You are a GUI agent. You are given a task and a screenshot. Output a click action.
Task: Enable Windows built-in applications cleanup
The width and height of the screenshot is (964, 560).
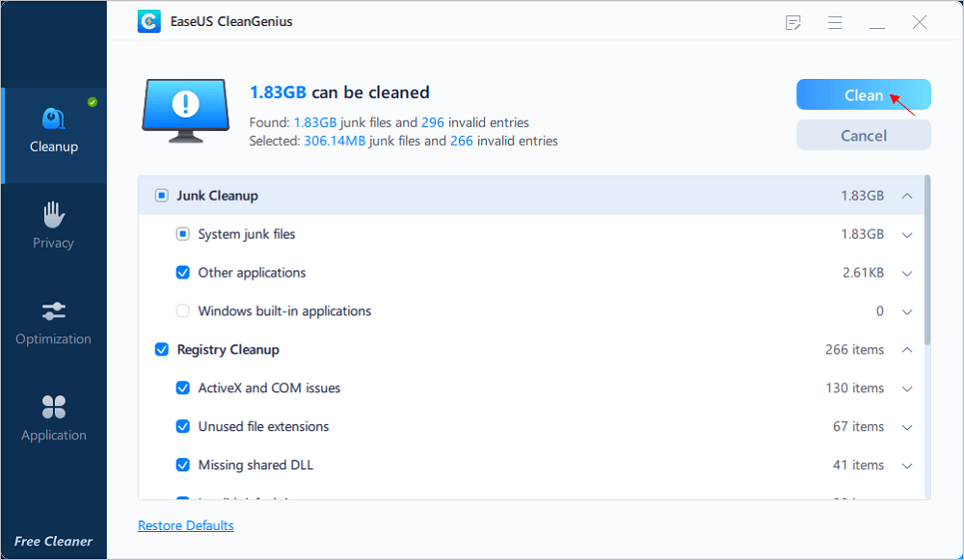[183, 311]
